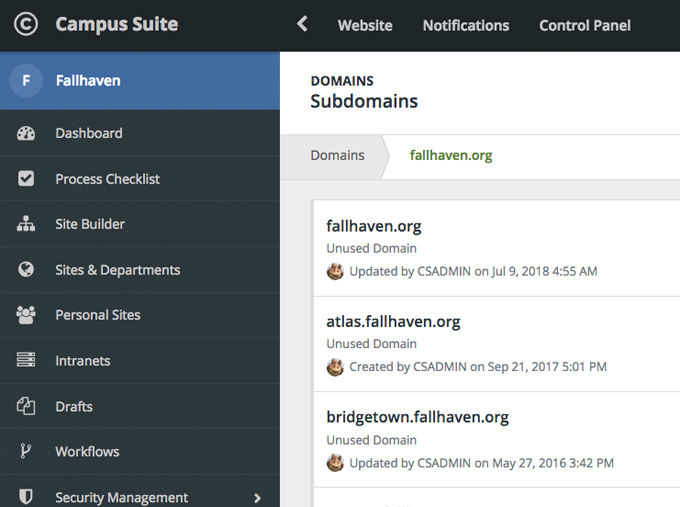Screen dimensions: 680x507
Task: Click the Dashboard palette icon
Action: pyautogui.click(x=26, y=133)
